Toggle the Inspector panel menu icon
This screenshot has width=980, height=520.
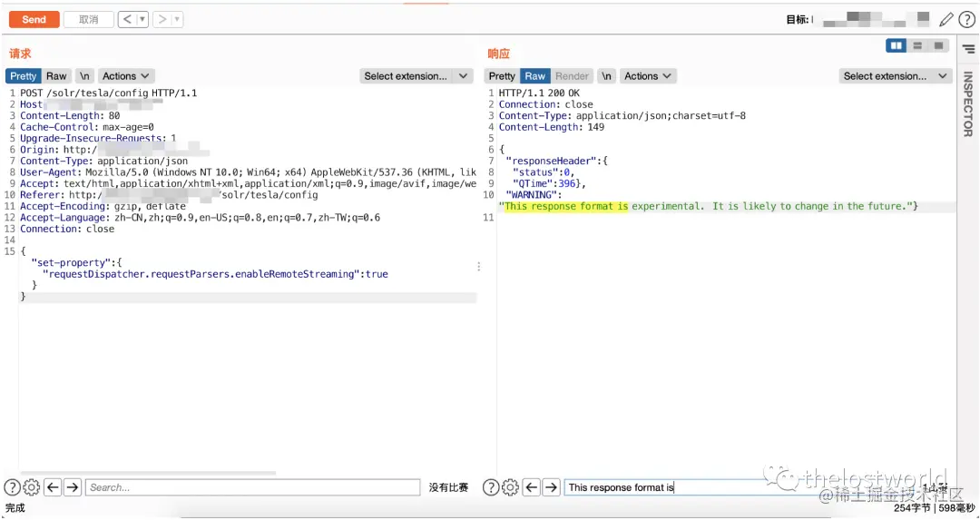coord(968,49)
